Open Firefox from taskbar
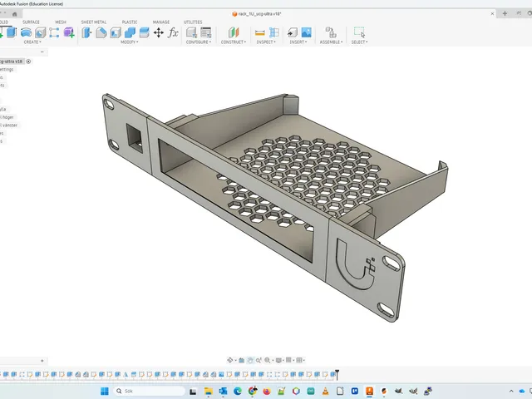This screenshot has height=399, width=532. [x=267, y=392]
